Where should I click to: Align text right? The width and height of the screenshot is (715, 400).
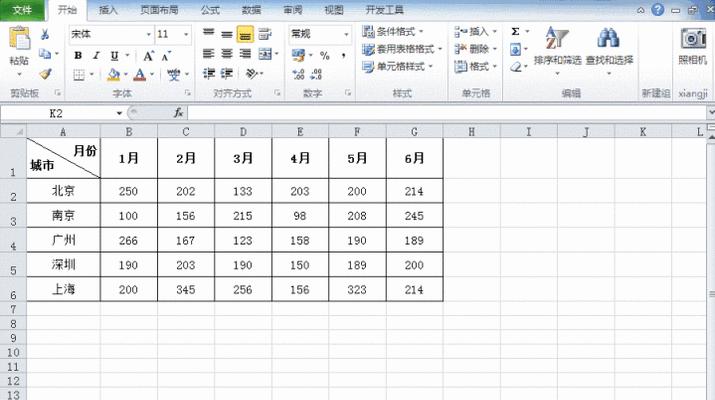245,54
